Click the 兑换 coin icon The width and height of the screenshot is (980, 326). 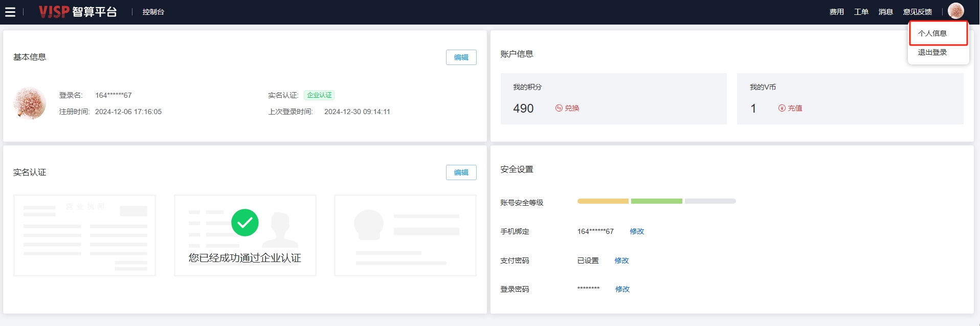(x=559, y=108)
